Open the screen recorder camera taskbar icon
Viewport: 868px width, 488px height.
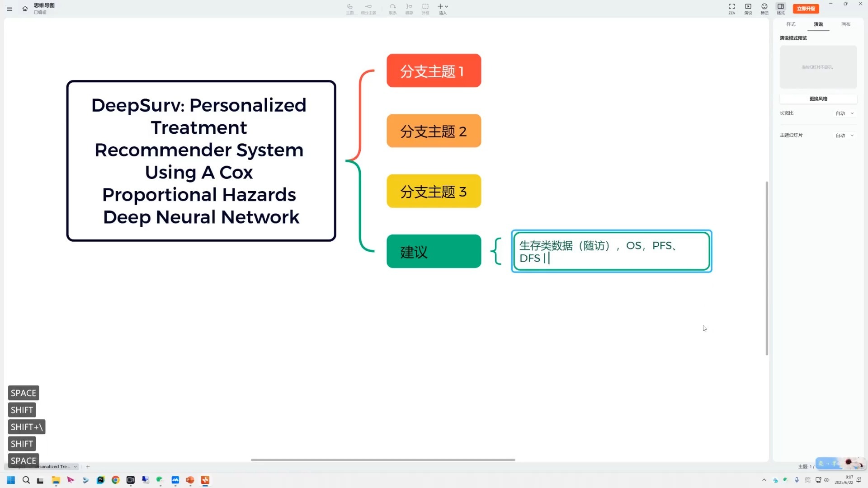(131, 480)
